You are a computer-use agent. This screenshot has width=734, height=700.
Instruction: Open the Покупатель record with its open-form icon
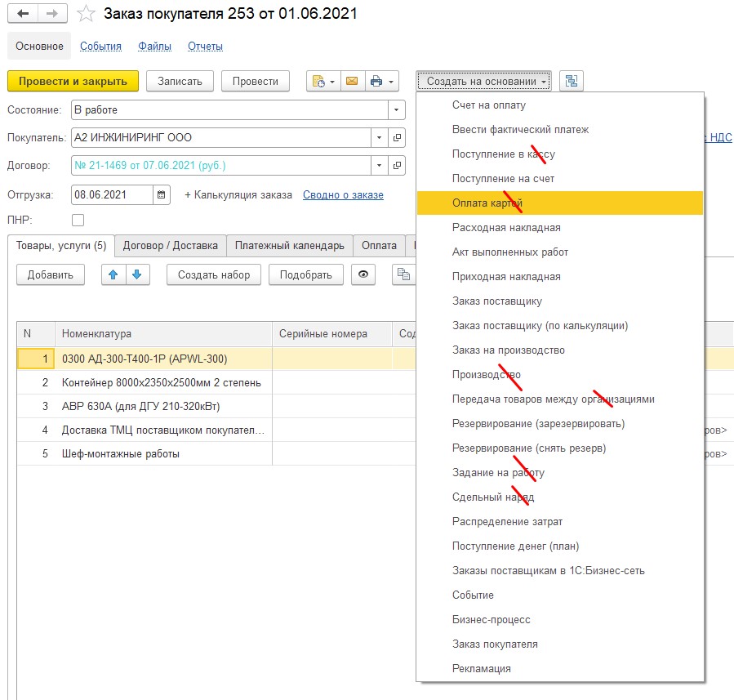[x=397, y=138]
